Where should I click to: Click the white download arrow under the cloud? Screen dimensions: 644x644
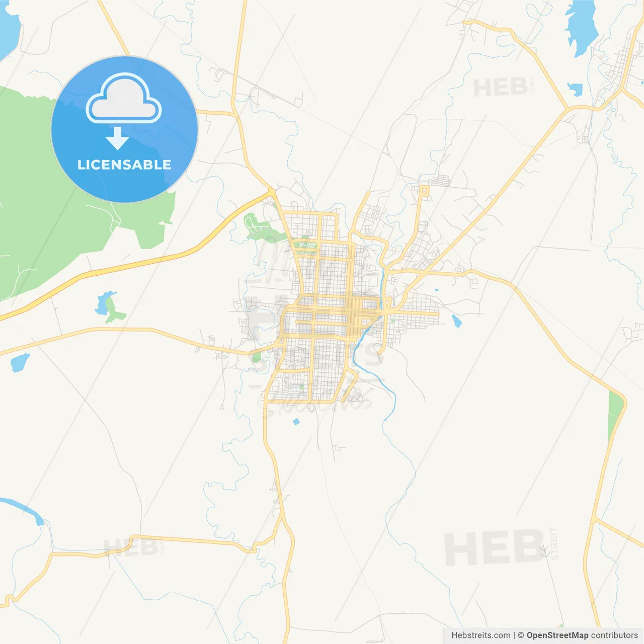(117, 138)
